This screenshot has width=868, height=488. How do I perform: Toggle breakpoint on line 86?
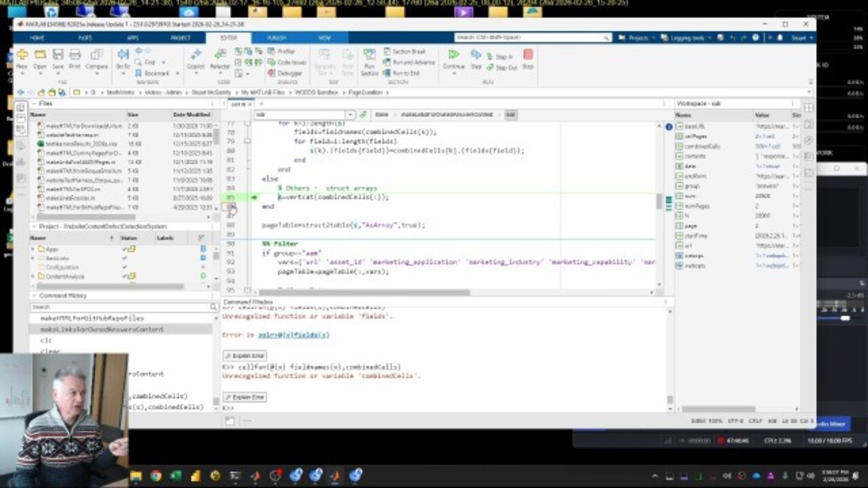click(x=231, y=206)
